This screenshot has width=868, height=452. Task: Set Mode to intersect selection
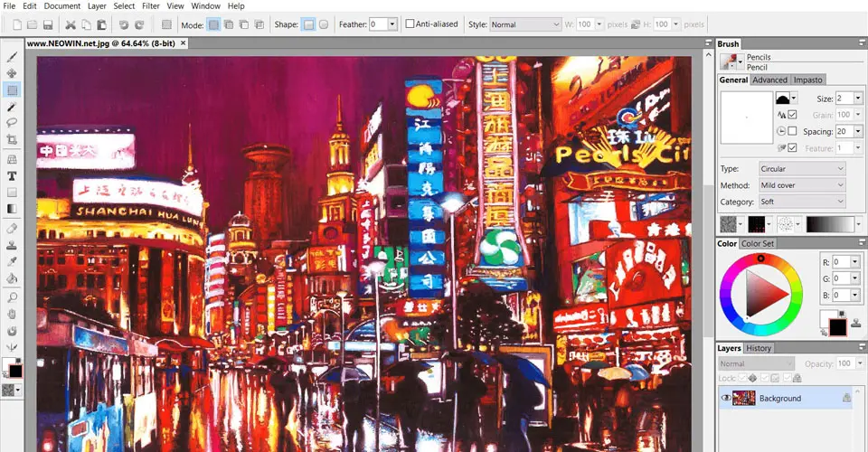[x=259, y=24]
